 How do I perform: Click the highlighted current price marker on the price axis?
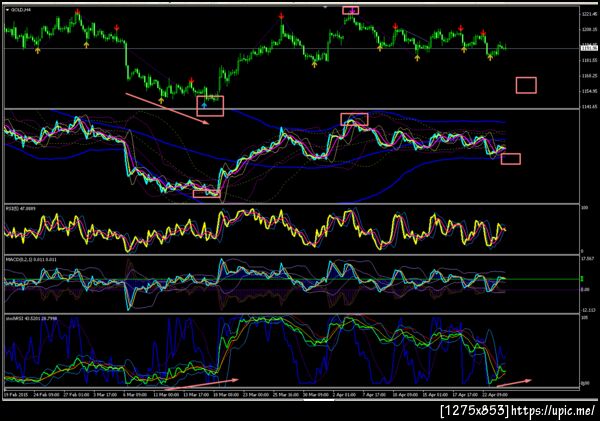[x=587, y=48]
